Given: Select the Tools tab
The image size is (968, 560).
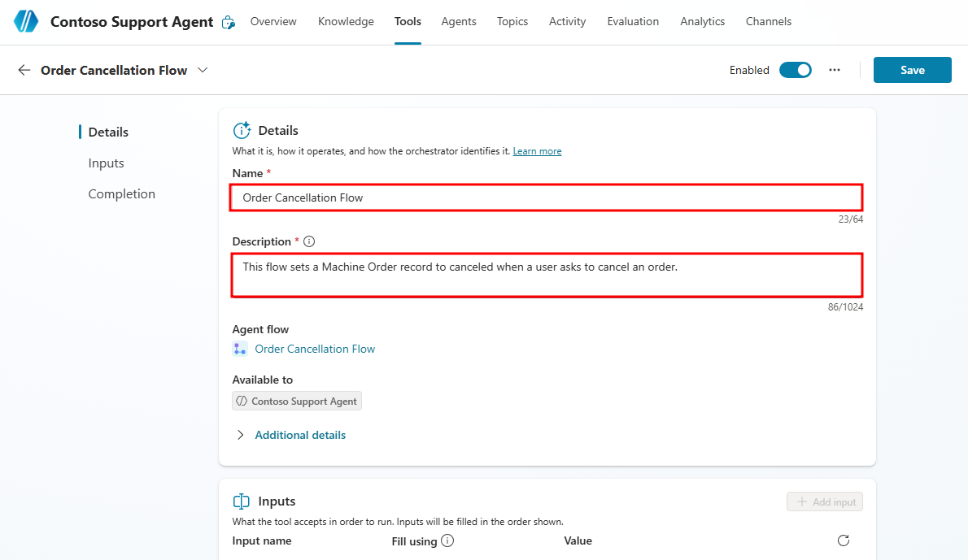Looking at the screenshot, I should 408,22.
